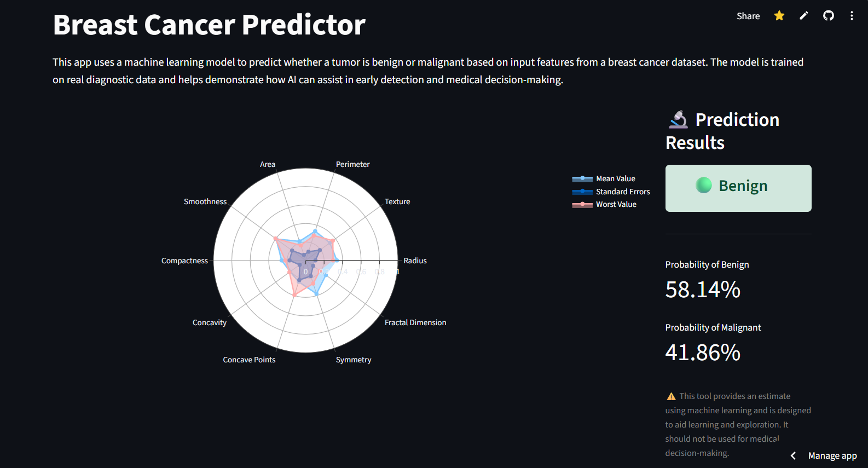868x468 pixels.
Task: Click the green status dot in the Benign card
Action: click(703, 185)
